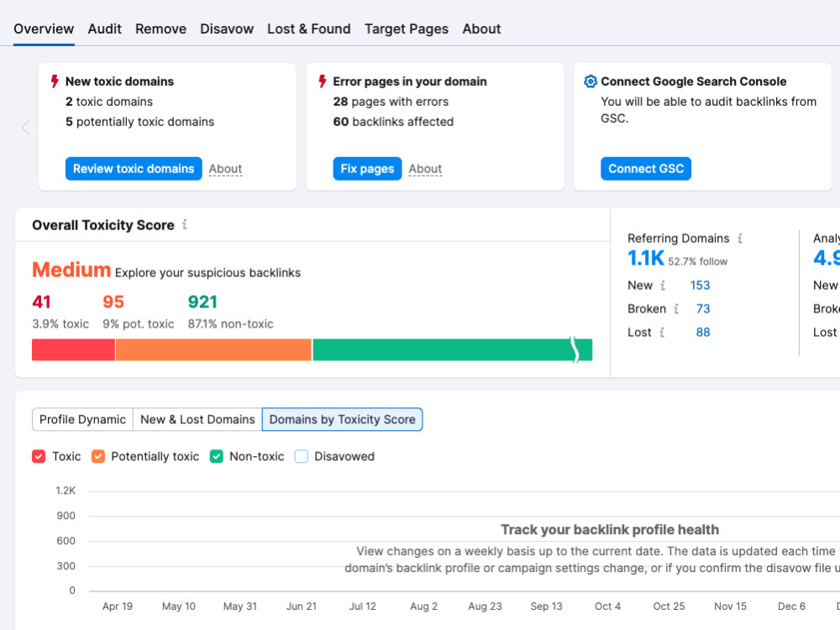Image resolution: width=840 pixels, height=630 pixels.
Task: Click the Connect GSC button
Action: pos(646,169)
